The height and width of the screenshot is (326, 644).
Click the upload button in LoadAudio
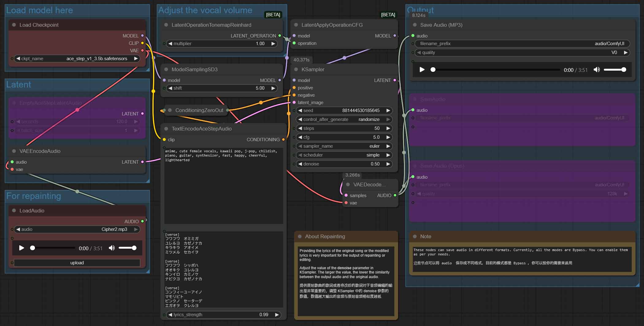click(x=77, y=263)
